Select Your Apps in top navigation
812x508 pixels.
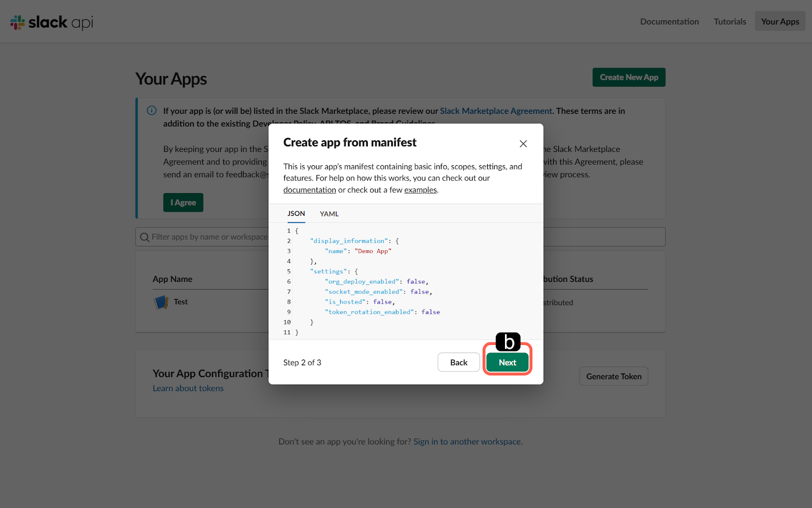(x=780, y=21)
